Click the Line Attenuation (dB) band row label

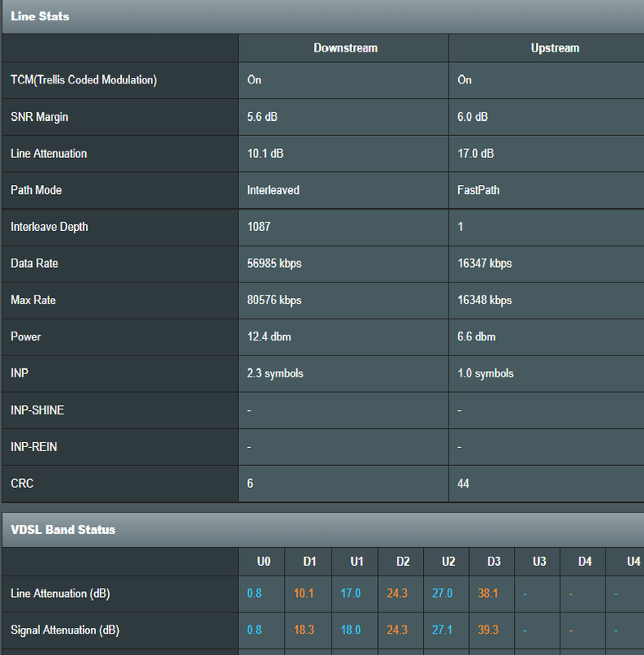click(60, 594)
